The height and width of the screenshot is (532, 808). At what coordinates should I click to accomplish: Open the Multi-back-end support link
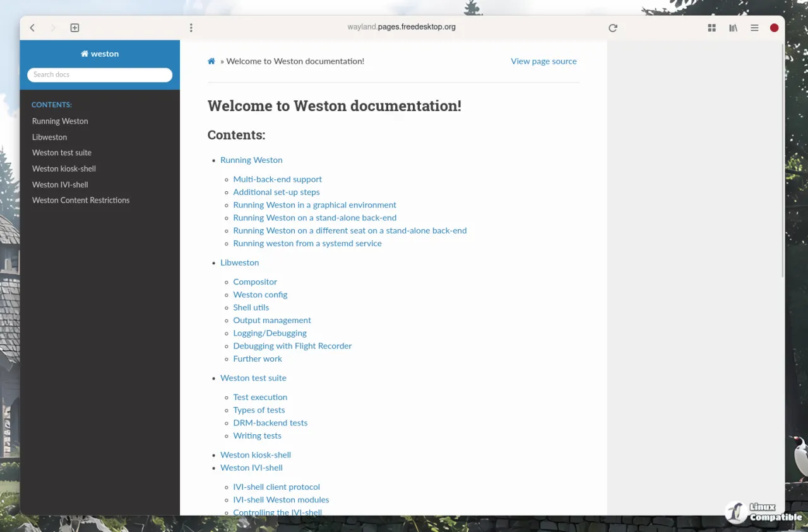pyautogui.click(x=277, y=179)
